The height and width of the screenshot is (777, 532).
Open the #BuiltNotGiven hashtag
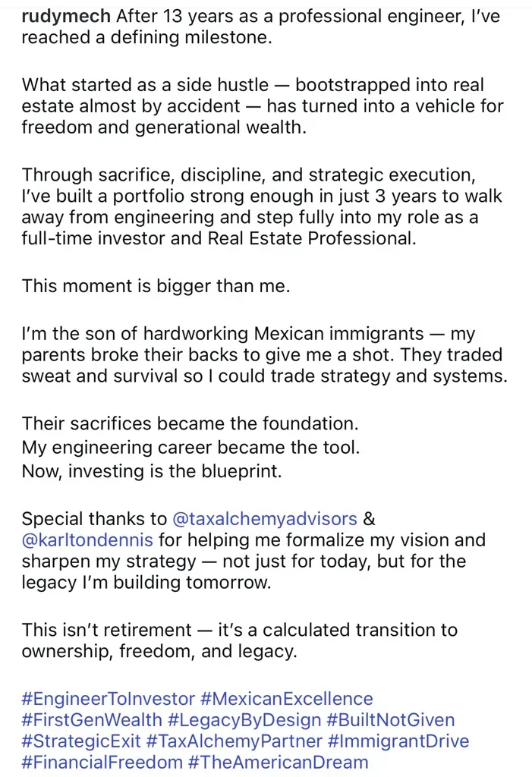point(391,721)
